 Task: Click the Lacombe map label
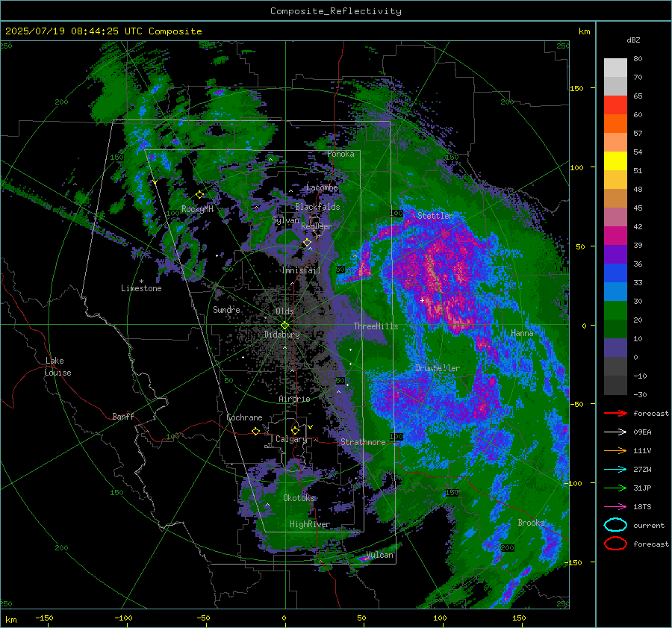[x=322, y=187]
